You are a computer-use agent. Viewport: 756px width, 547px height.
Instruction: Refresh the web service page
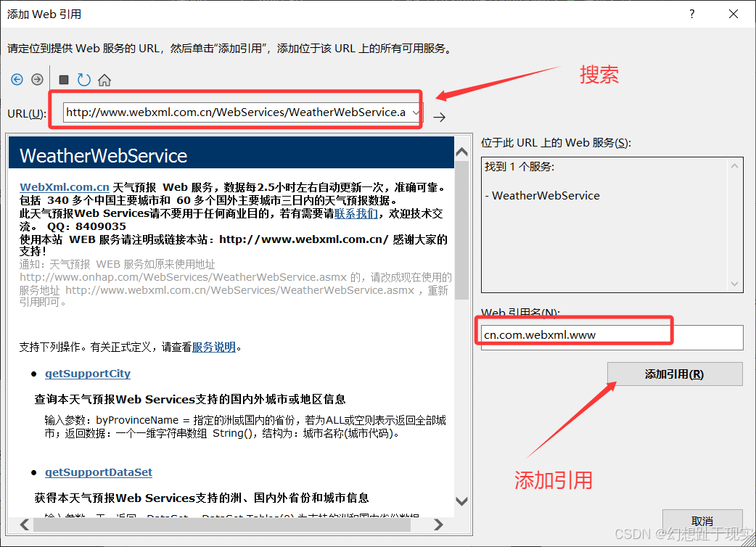[84, 80]
